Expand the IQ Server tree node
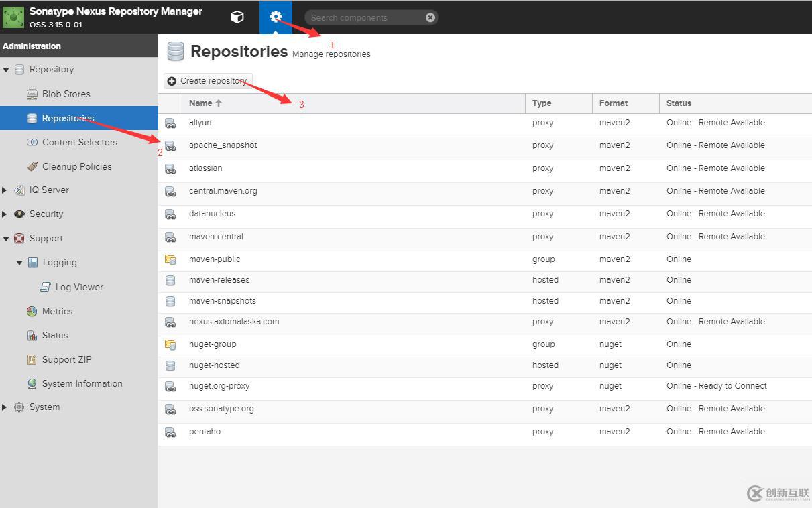 (5, 190)
